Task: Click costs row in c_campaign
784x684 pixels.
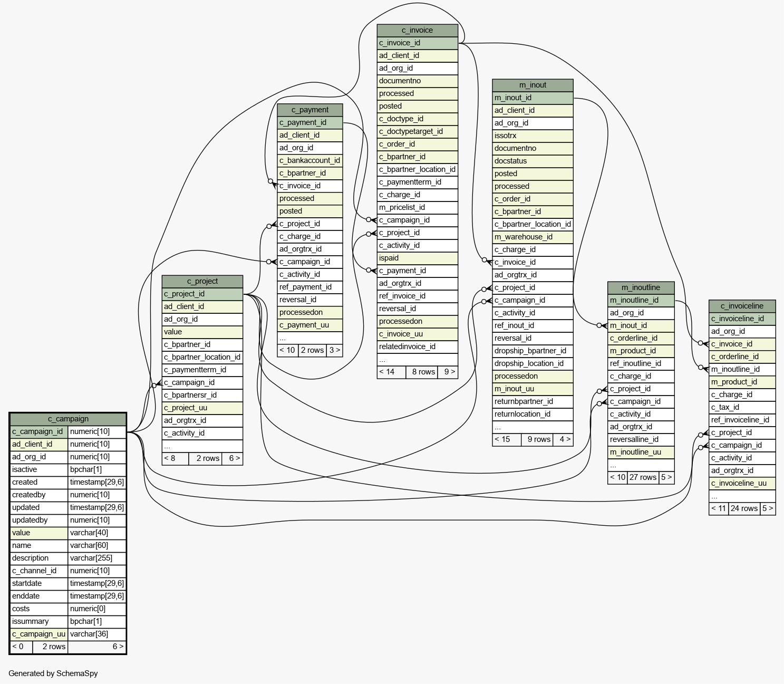Action: (68, 609)
